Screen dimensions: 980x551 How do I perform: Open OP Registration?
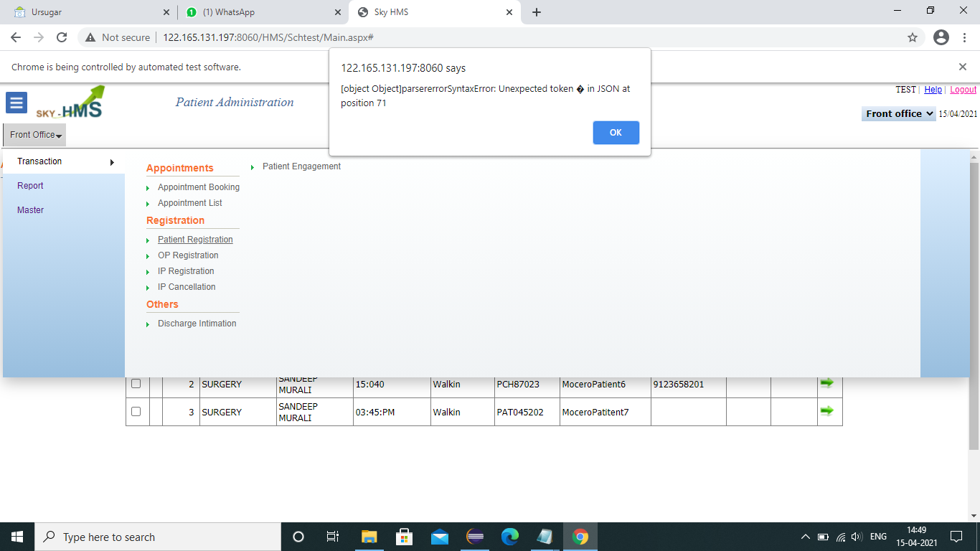click(188, 255)
